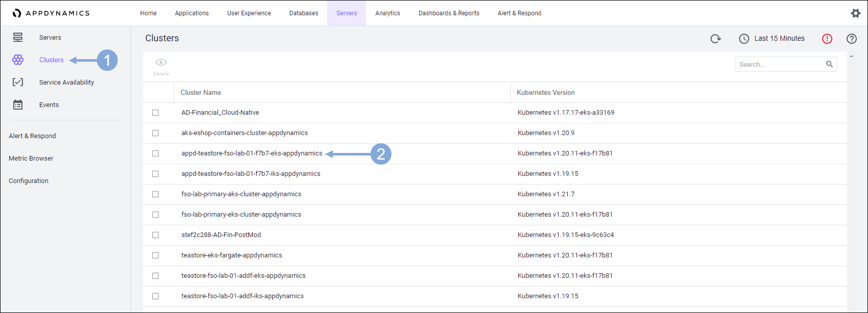Open the appd-teastore-fso-lab-01-f7b7-eks-appdynamics cluster
The width and height of the screenshot is (868, 313).
pyautogui.click(x=252, y=153)
